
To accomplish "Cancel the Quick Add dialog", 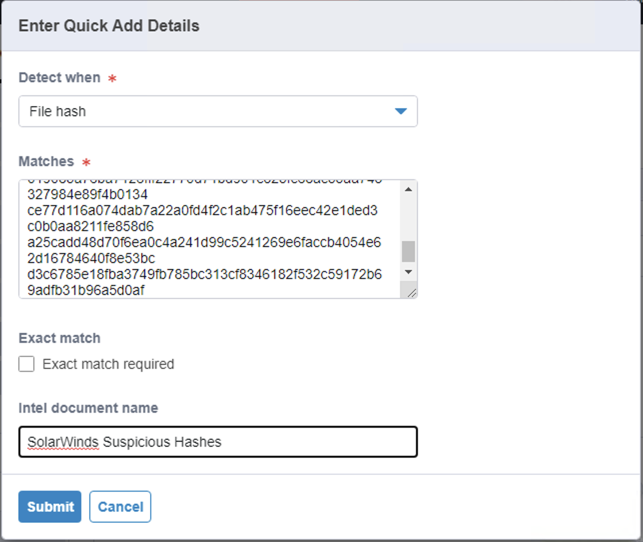I will click(120, 506).
